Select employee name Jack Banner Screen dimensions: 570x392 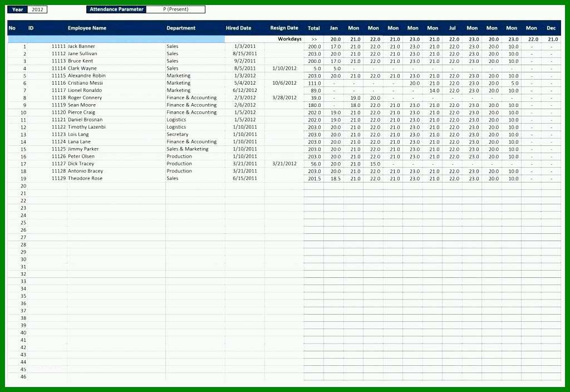[81, 47]
